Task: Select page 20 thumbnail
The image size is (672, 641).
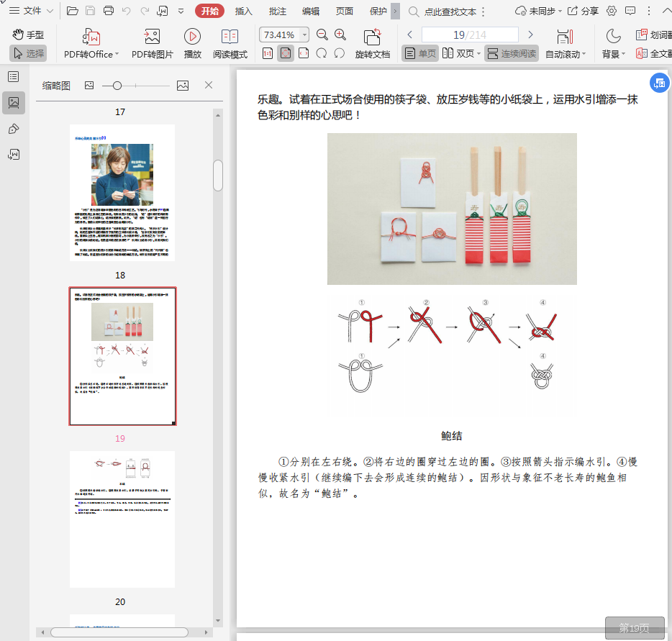Action: point(122,519)
